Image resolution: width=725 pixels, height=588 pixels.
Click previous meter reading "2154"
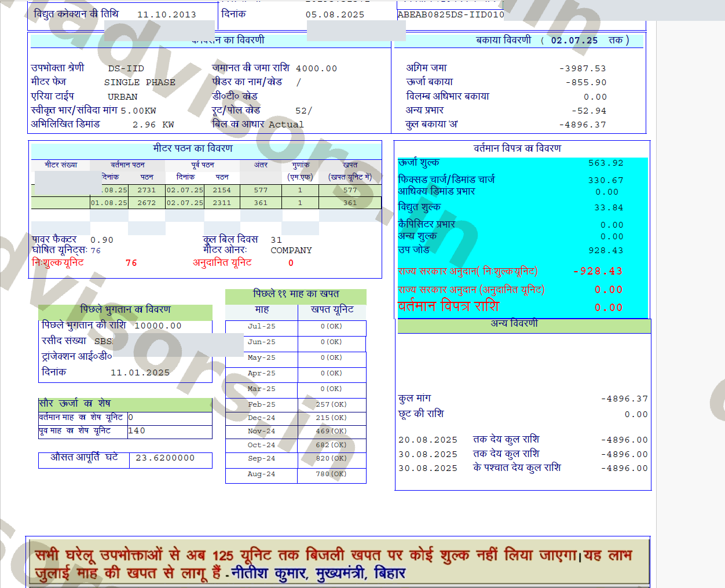[222, 190]
